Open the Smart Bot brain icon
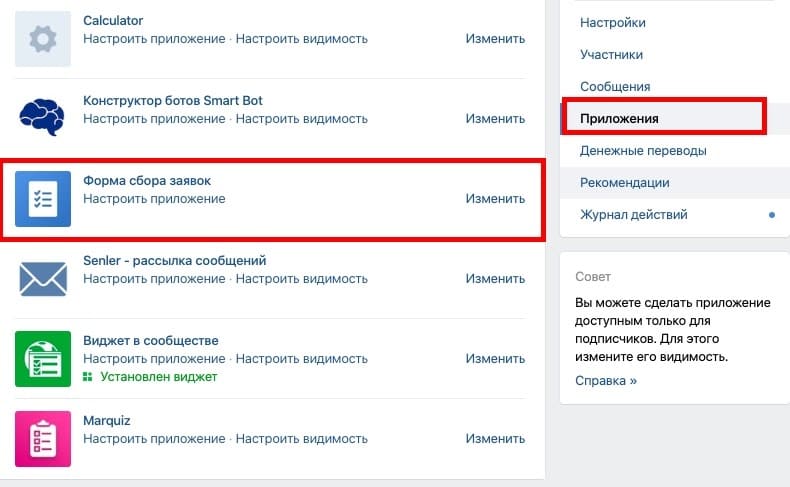 pos(42,118)
